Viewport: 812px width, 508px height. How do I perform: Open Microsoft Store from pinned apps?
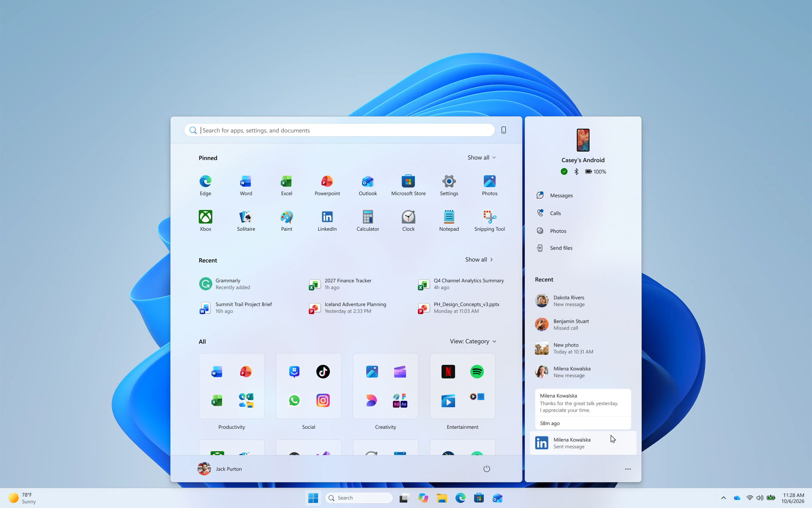409,185
